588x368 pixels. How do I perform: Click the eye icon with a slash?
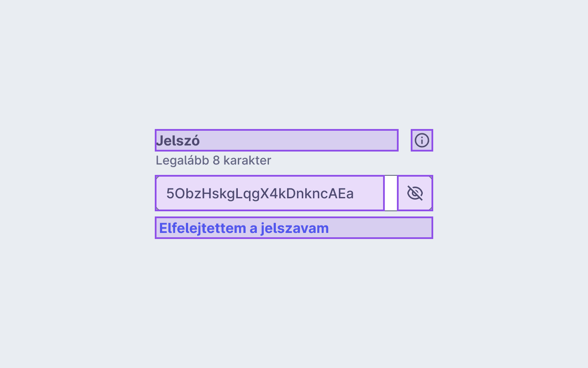click(415, 193)
